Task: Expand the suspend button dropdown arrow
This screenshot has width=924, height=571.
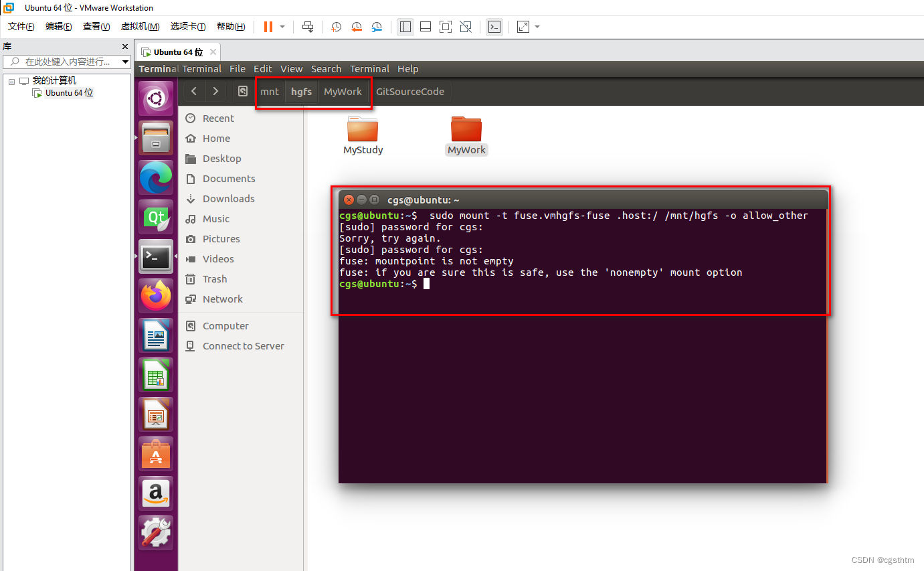Action: click(282, 27)
